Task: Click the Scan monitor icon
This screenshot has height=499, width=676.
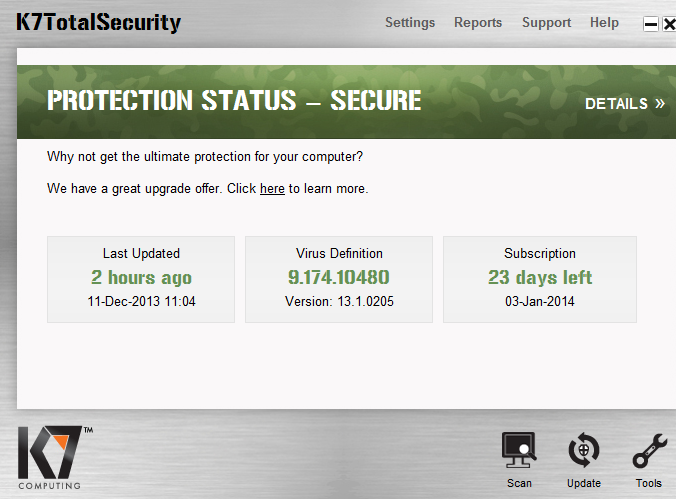Action: (519, 451)
